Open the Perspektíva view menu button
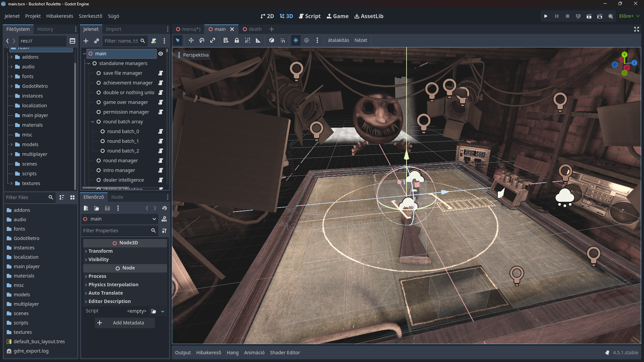The width and height of the screenshot is (644, 362). (x=193, y=55)
